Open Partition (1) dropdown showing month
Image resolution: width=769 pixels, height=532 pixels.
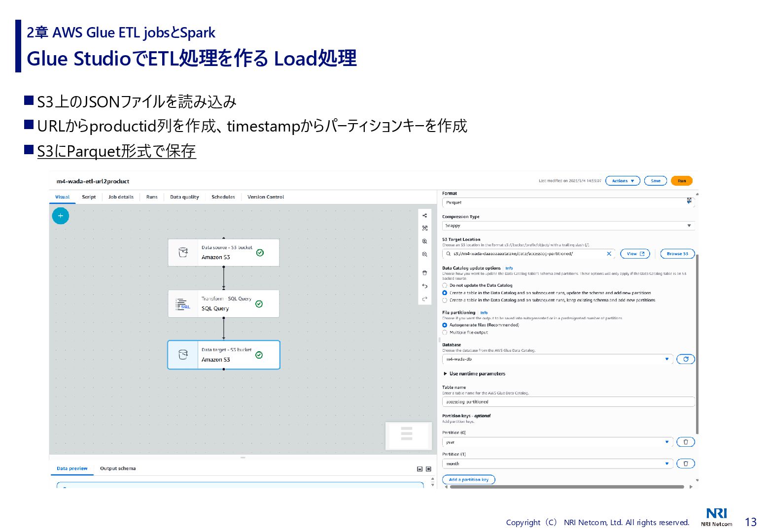(x=558, y=464)
